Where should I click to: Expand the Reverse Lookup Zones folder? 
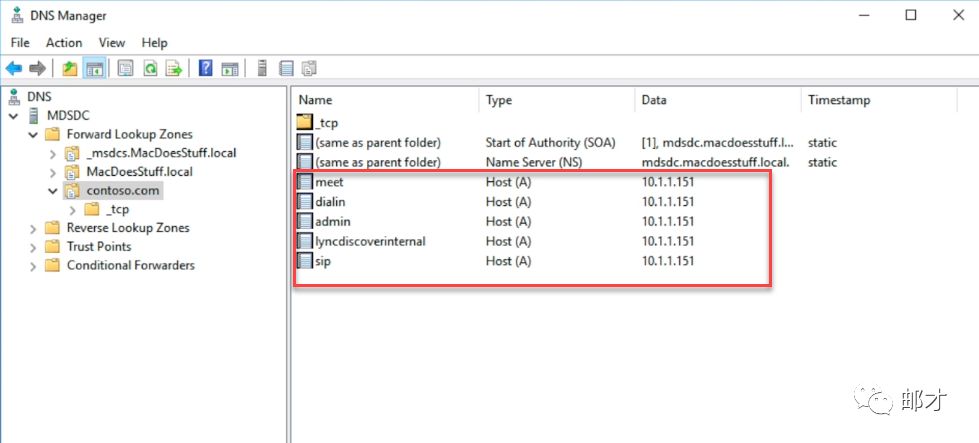(x=33, y=228)
